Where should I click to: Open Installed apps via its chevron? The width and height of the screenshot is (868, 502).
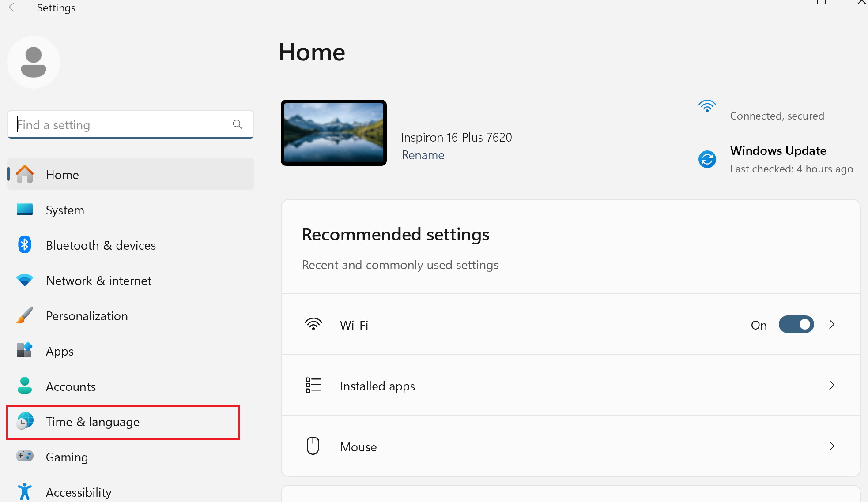point(832,385)
